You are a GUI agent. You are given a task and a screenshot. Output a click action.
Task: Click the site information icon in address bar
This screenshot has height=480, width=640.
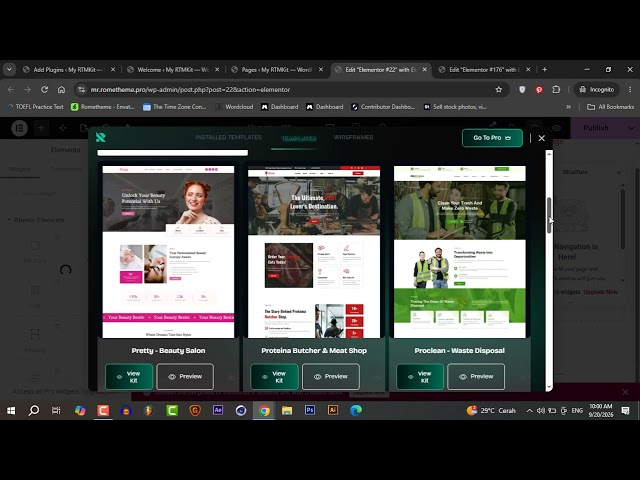tap(82, 89)
